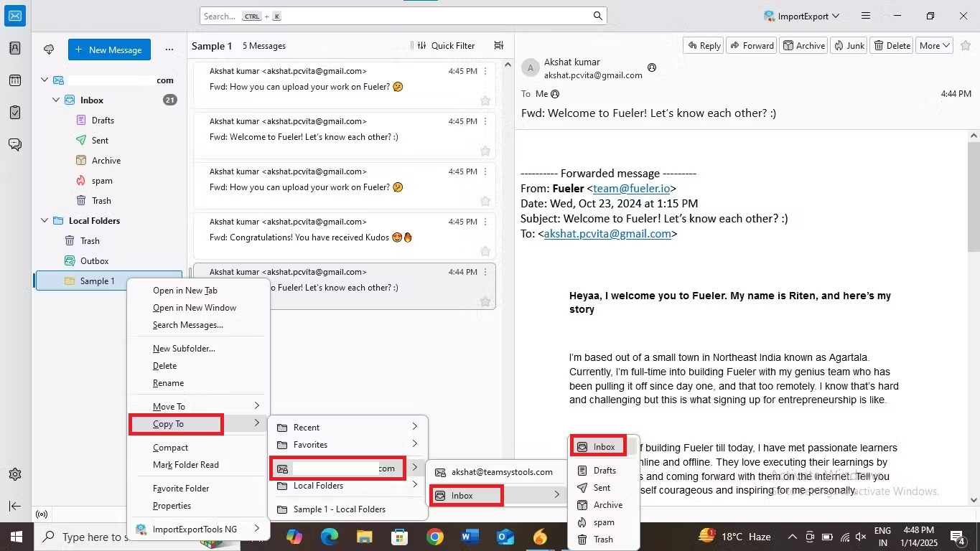This screenshot has width=980, height=551.
Task: Click the Reply button
Action: point(704,45)
